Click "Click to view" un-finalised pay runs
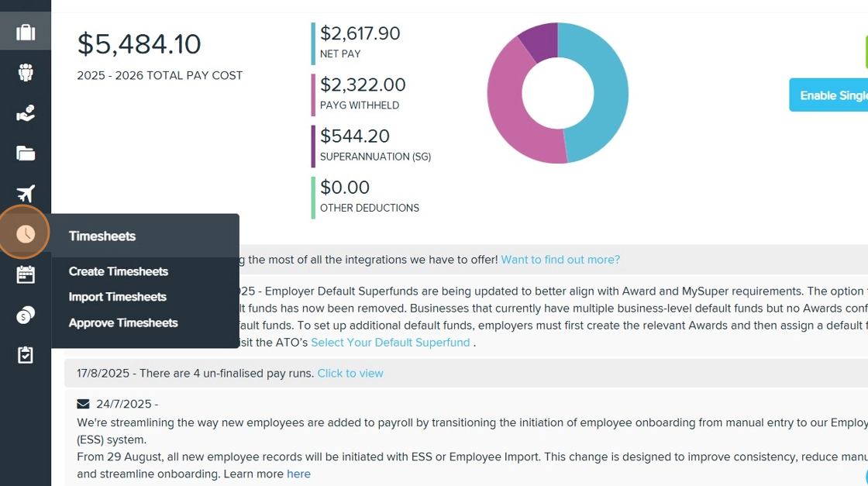 click(350, 374)
